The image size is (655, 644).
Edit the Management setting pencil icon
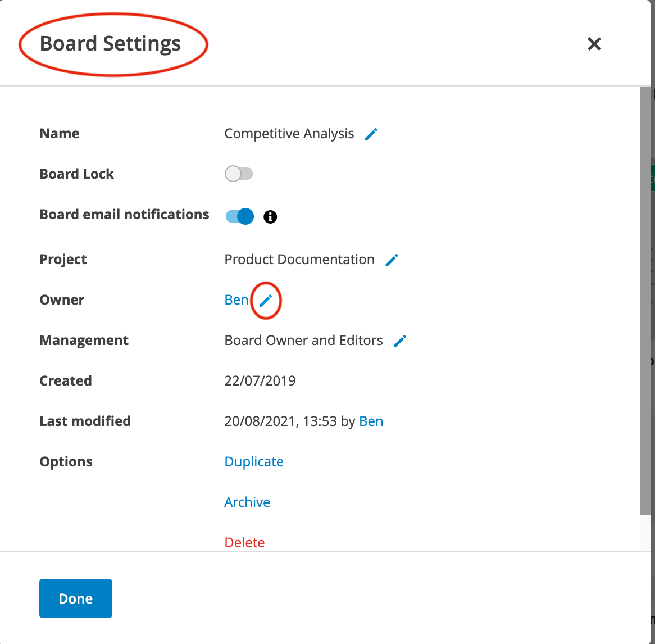click(x=400, y=341)
